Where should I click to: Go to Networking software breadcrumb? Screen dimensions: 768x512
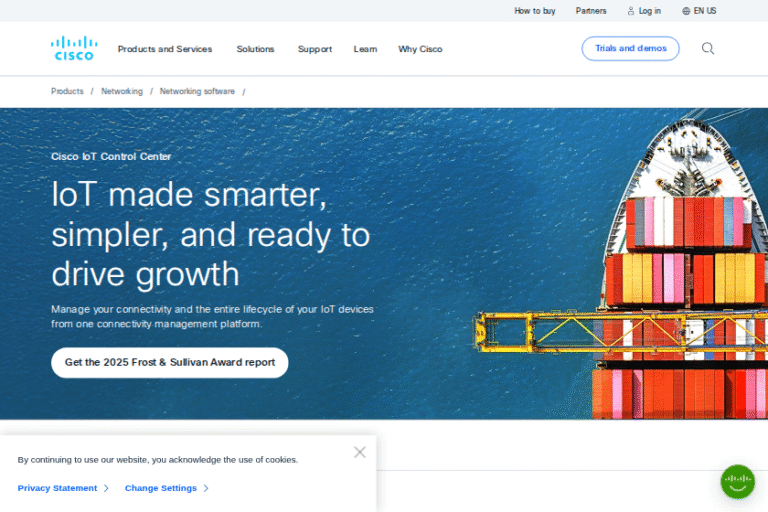197,91
